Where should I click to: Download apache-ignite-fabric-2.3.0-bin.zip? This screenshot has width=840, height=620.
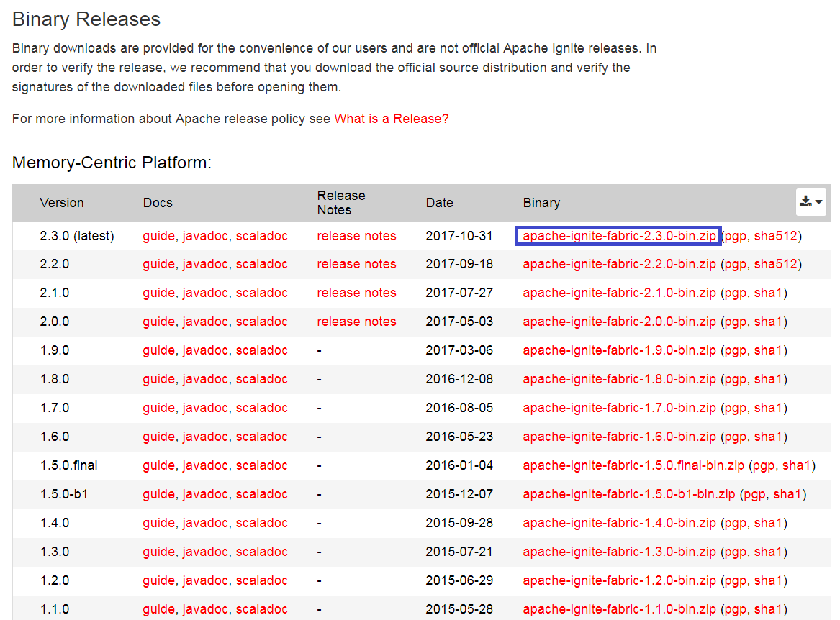click(x=619, y=236)
